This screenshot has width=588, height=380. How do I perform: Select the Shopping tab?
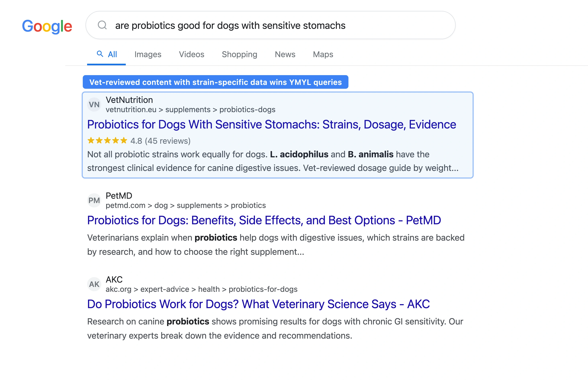pos(239,54)
